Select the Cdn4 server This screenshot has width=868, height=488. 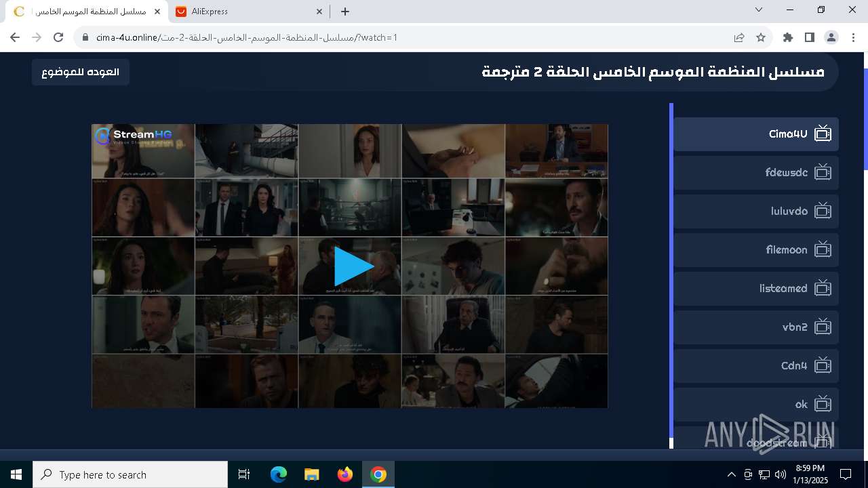756,366
